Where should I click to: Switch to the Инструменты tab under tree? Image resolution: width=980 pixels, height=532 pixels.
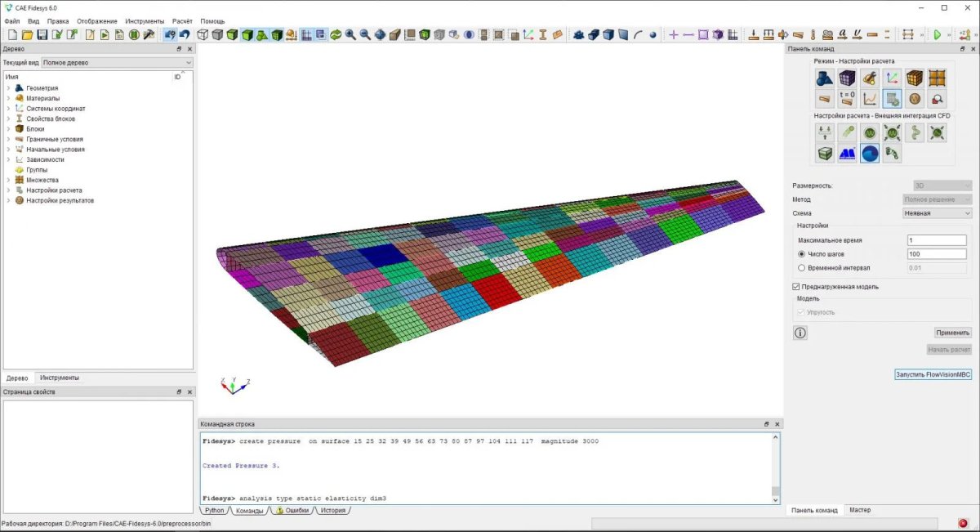[60, 378]
